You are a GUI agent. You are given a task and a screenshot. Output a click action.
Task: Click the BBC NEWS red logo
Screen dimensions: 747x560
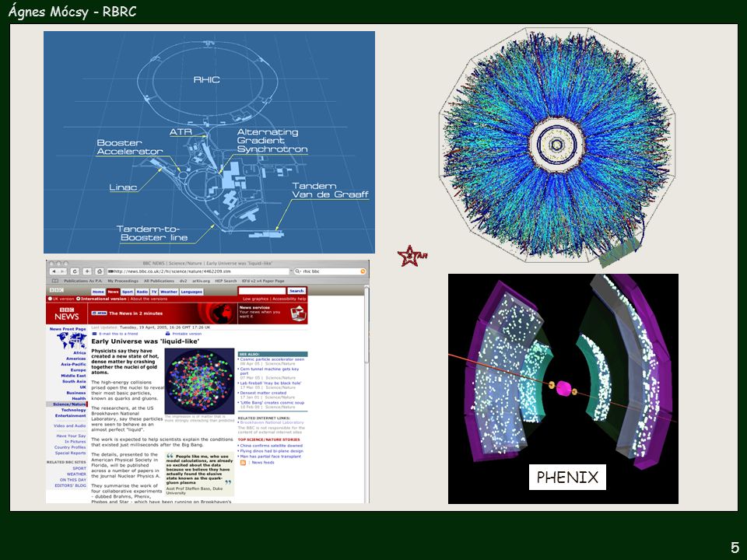(67, 313)
